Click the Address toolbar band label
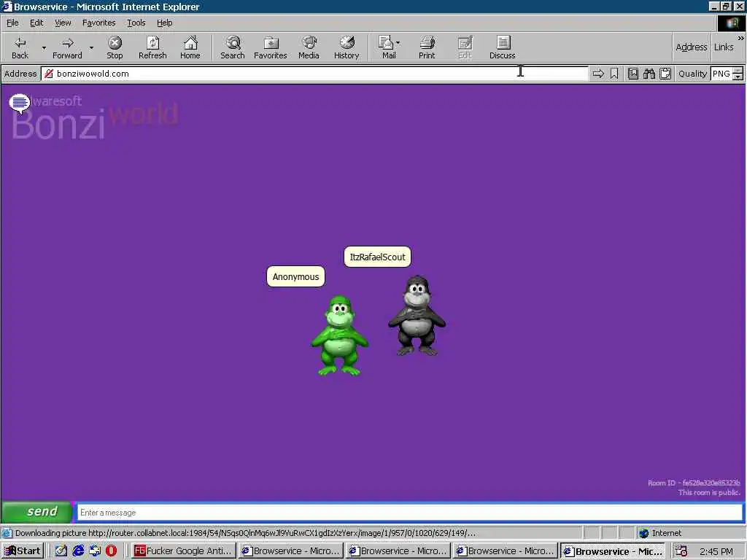Screen dimensions: 747x560 coord(692,47)
